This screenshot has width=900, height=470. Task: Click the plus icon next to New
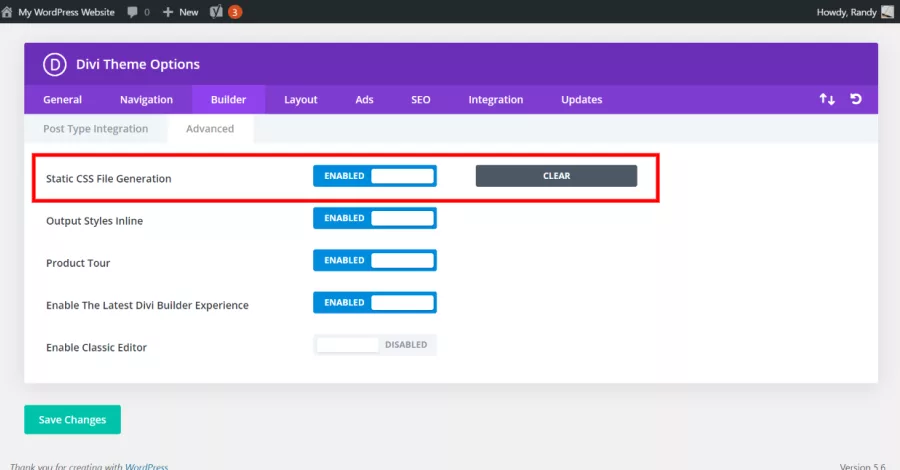click(168, 12)
